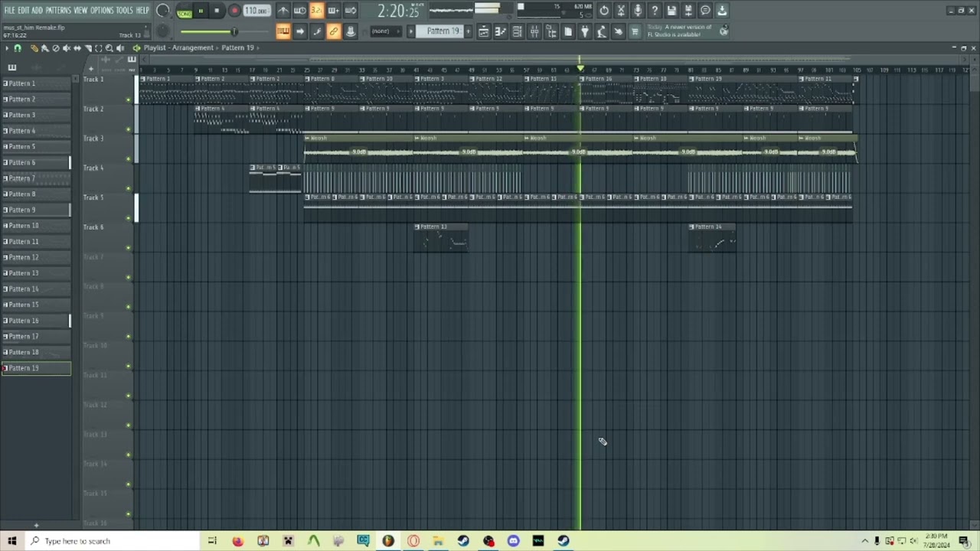The height and width of the screenshot is (551, 980).
Task: Toggle the 3.2.1 countdown before recording
Action: click(316, 11)
